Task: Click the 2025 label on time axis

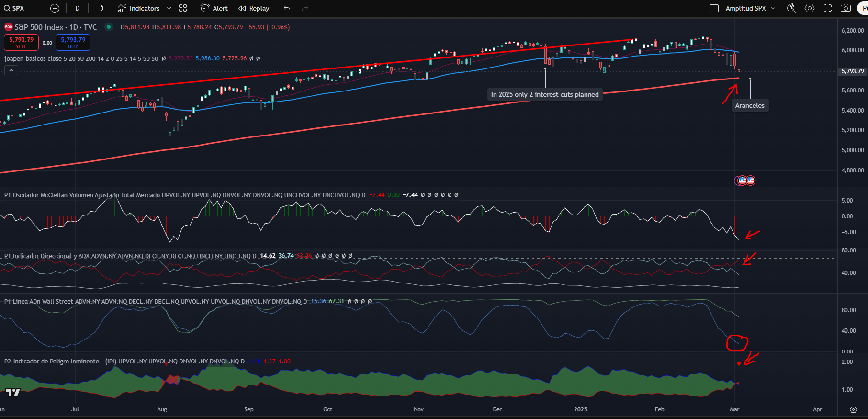Action: tap(580, 409)
